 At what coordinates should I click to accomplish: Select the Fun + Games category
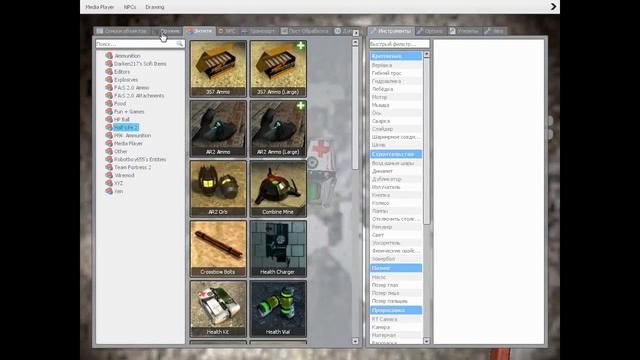[129, 111]
